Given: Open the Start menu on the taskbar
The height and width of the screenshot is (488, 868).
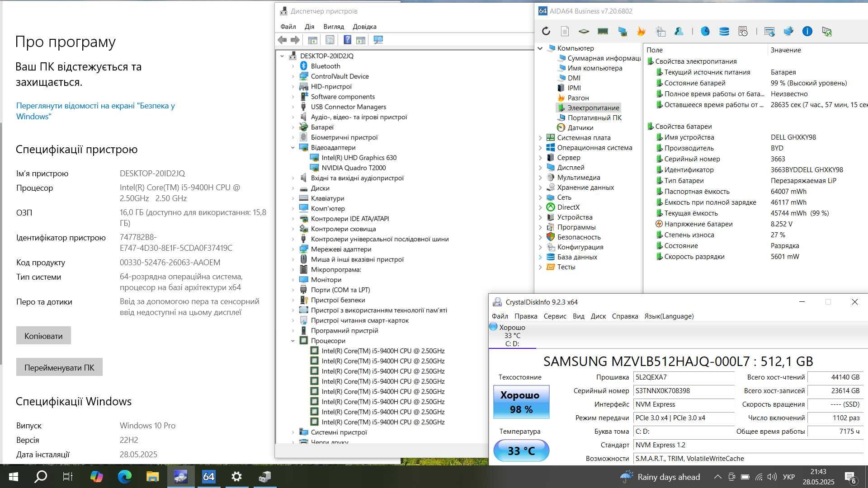Looking at the screenshot, I should 13,477.
